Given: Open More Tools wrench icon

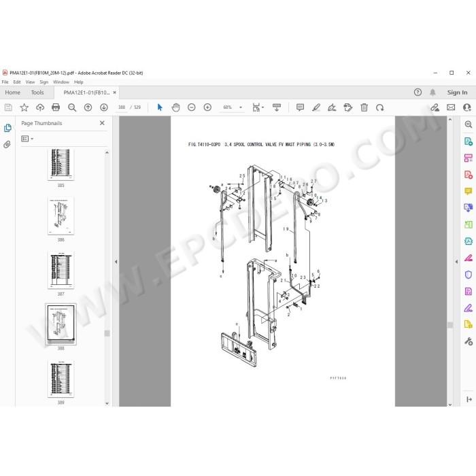Looking at the screenshot, I should (469, 341).
